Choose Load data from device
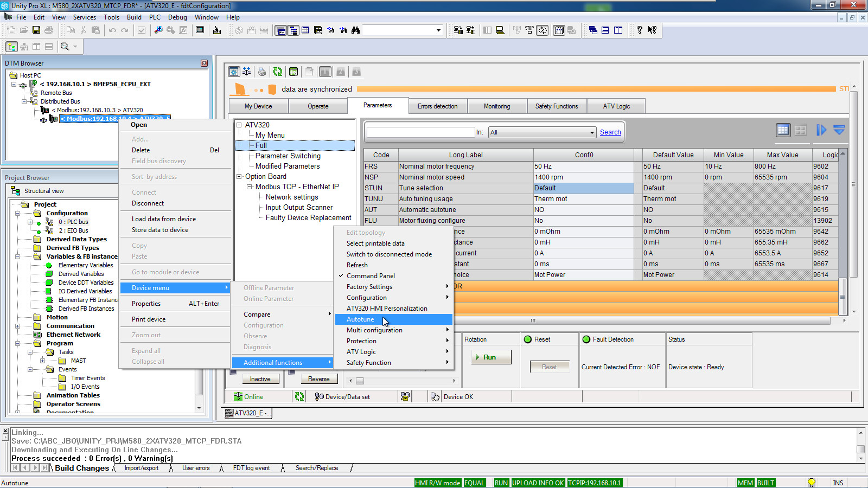The width and height of the screenshot is (868, 488). tap(164, 219)
